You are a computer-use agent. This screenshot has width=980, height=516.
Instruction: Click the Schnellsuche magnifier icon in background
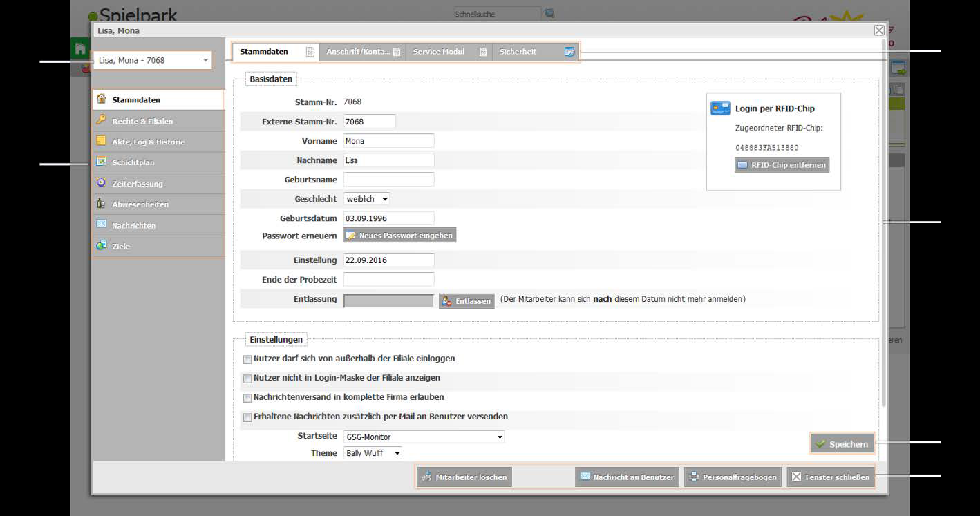549,13
